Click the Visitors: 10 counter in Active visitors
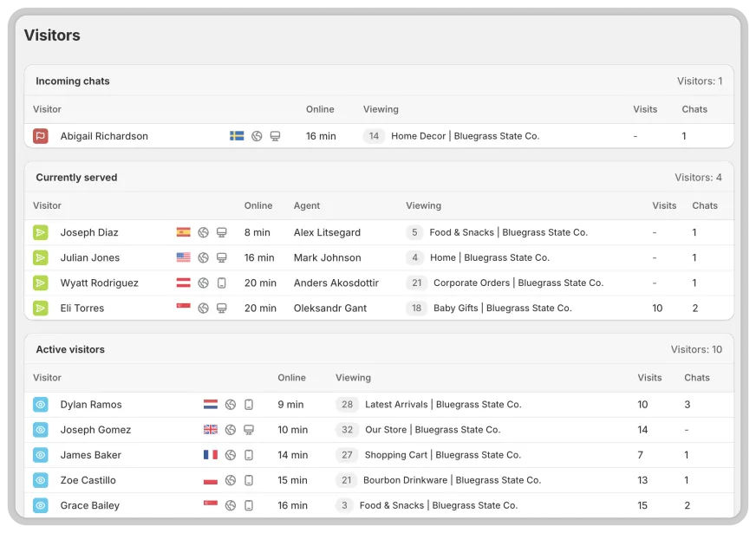 [x=698, y=348]
